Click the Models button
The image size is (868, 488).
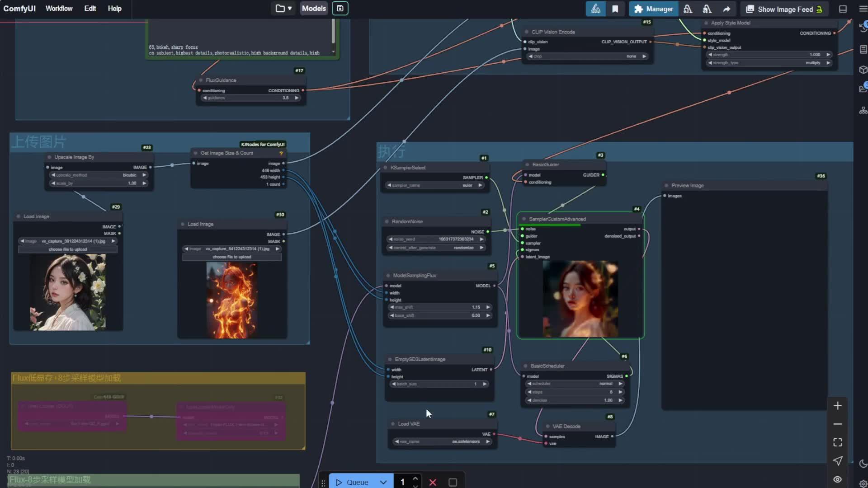tap(314, 8)
